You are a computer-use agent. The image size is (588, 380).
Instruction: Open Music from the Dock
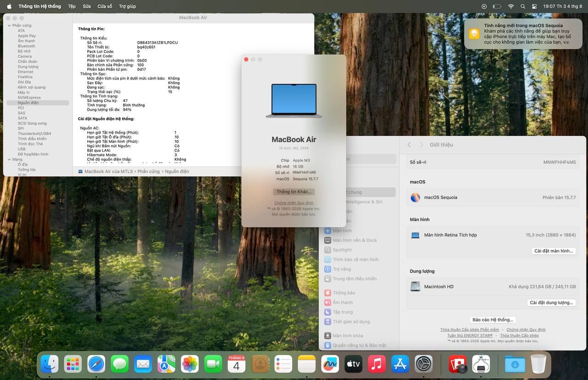pos(377,364)
